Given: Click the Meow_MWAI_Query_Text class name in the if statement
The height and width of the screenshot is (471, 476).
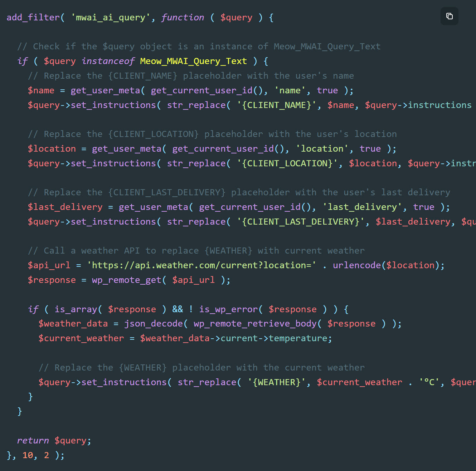Looking at the screenshot, I should coord(193,61).
